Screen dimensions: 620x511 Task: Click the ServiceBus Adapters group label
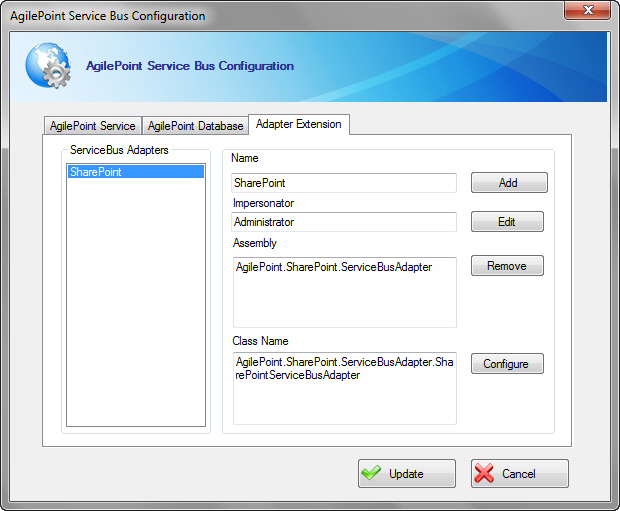(119, 150)
